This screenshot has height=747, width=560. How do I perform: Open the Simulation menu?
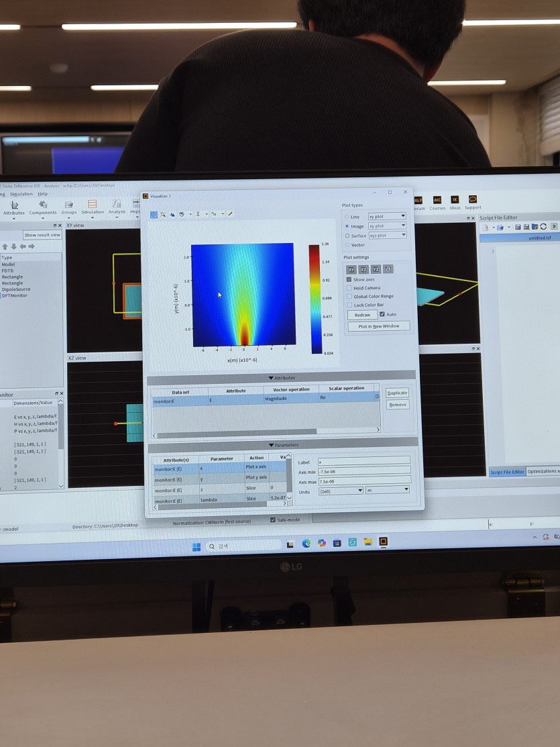pyautogui.click(x=21, y=194)
